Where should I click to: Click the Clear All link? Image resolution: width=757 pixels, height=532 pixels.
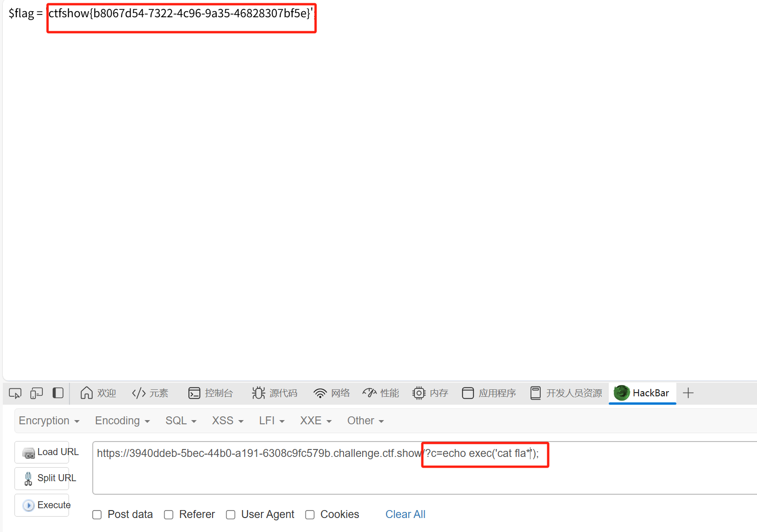(x=406, y=514)
